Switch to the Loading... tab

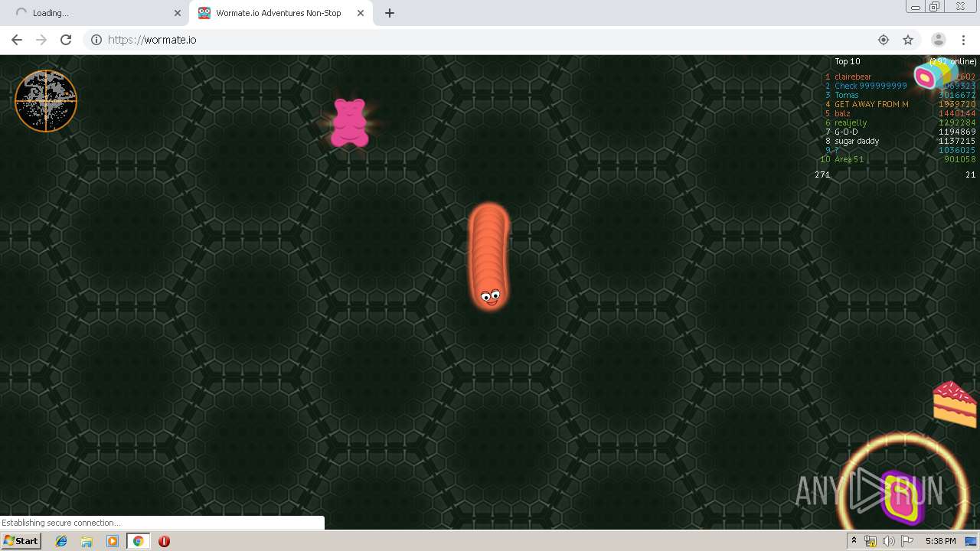pos(94,13)
